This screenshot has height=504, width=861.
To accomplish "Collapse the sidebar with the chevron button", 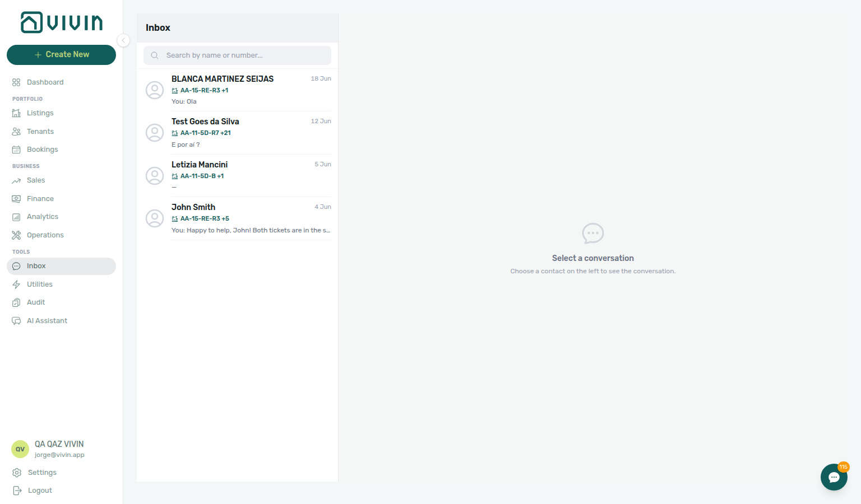I will [123, 40].
